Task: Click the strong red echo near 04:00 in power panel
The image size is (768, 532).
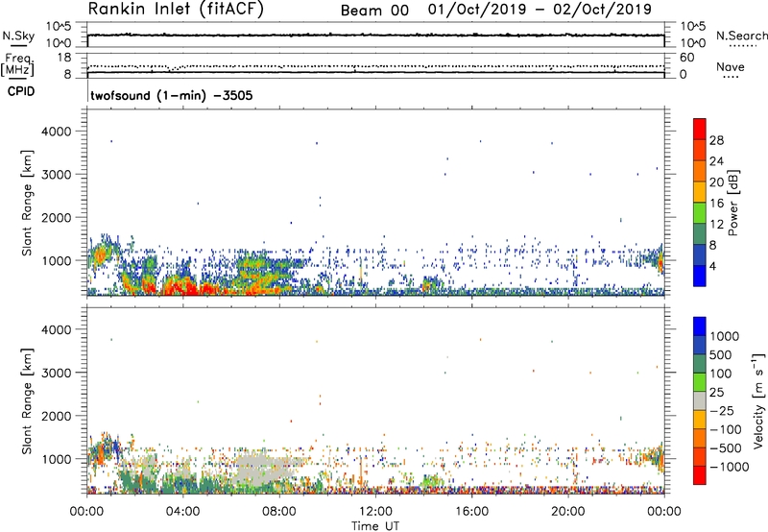Action: (x=183, y=286)
